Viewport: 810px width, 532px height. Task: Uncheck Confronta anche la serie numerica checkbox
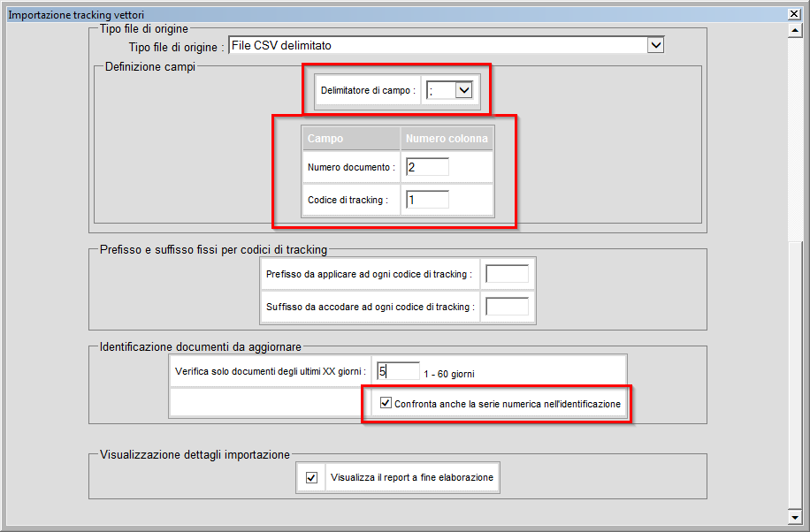coord(386,404)
